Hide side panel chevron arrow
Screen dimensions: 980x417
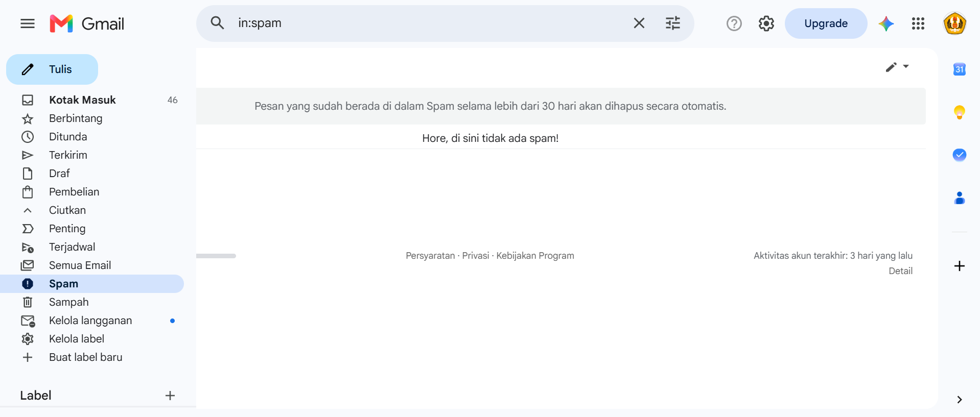tap(959, 400)
